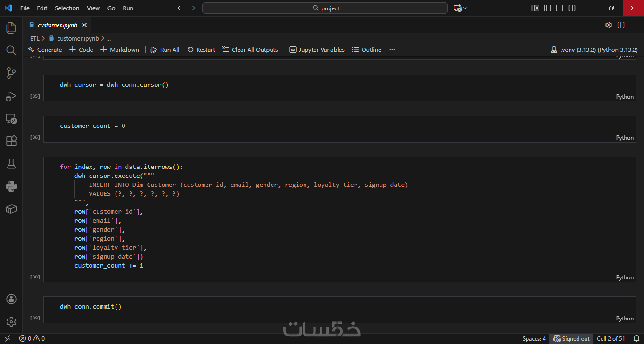Open the Remote Explorer view
This screenshot has height=344, width=644.
pos(11,118)
